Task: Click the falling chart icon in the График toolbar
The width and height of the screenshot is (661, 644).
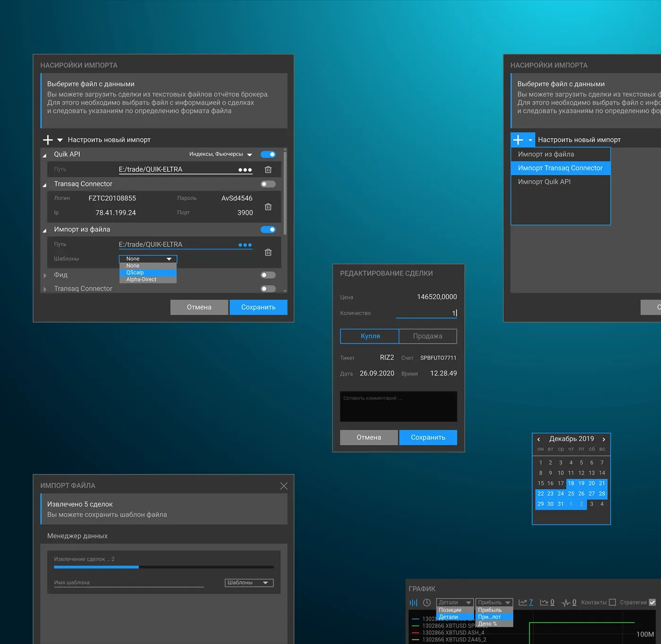Action: click(544, 602)
